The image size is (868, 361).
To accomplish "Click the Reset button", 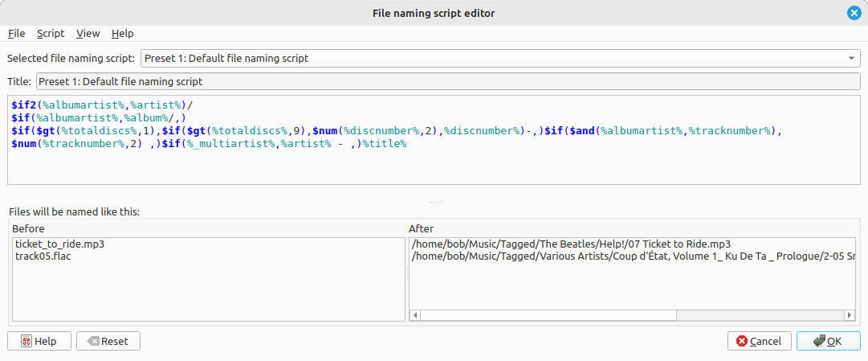I will pyautogui.click(x=108, y=341).
